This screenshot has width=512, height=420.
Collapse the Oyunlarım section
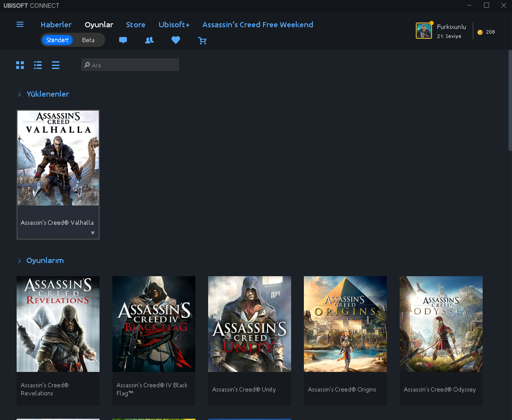[20, 261]
